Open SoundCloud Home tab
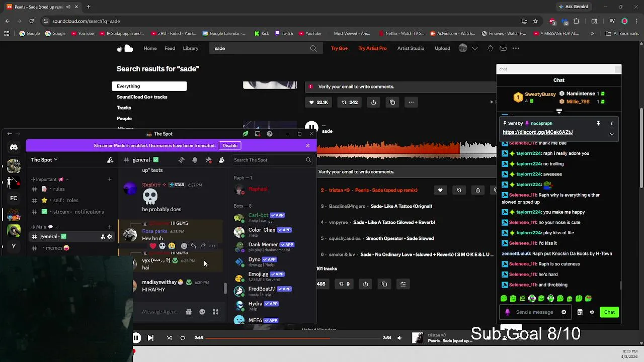This screenshot has height=362, width=644. click(150, 48)
